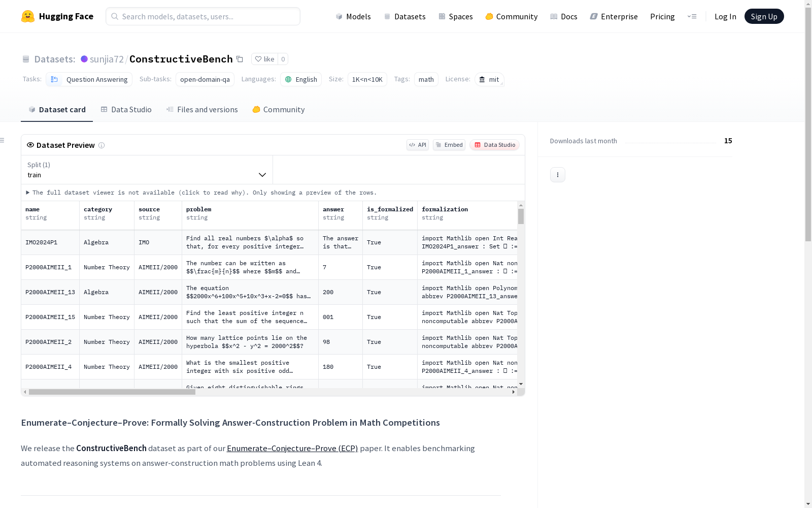Click the sidebar table-of-contents toggle icon

click(3, 140)
